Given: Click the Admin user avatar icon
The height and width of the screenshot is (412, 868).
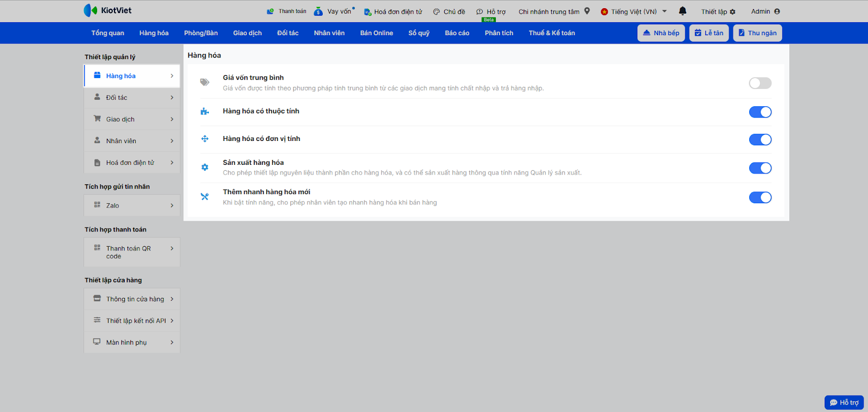Looking at the screenshot, I should tap(777, 11).
